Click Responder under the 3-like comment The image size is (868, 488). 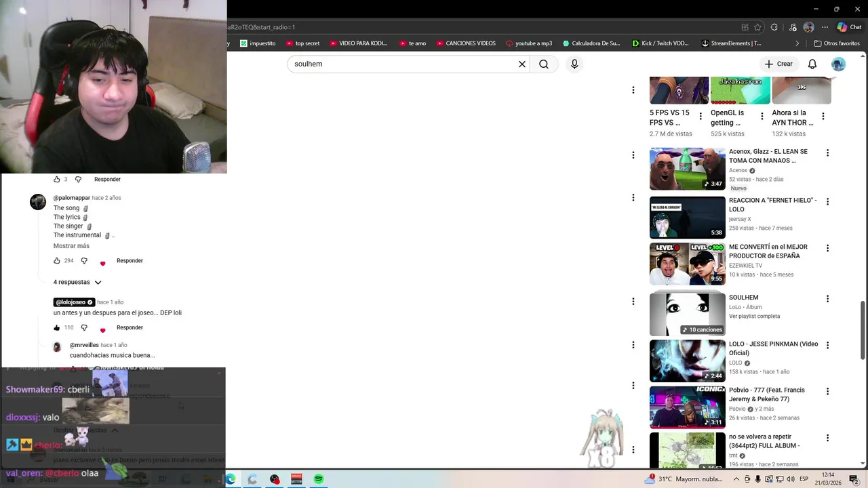(x=107, y=180)
